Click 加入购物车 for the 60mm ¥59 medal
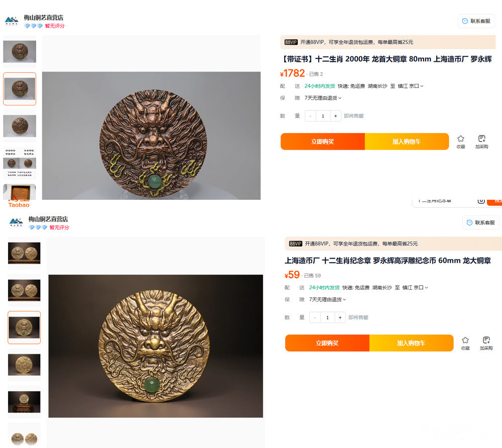The image size is (502, 448). [x=411, y=343]
